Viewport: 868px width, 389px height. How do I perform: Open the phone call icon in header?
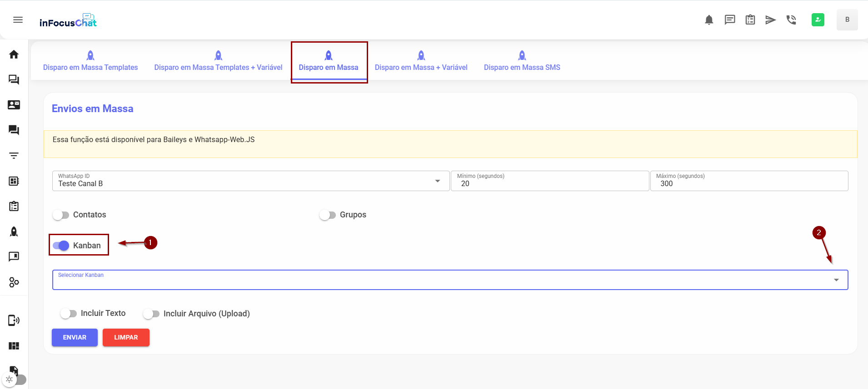coord(791,20)
